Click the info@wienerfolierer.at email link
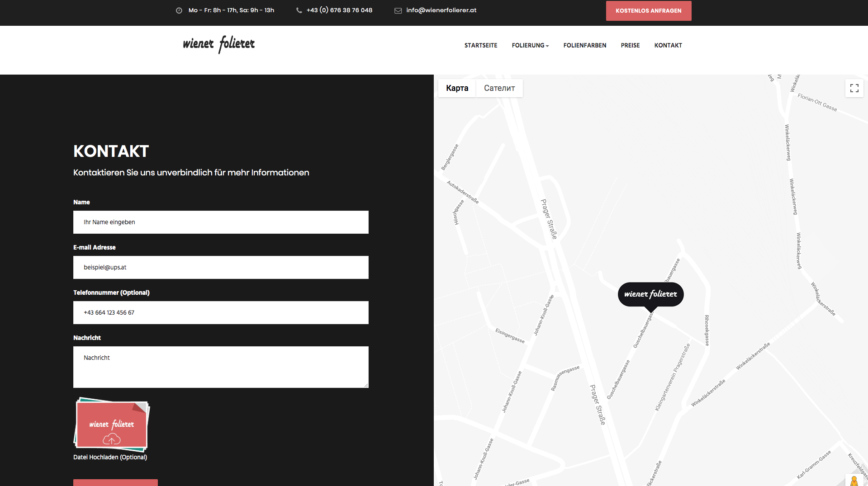868x486 pixels. click(441, 10)
